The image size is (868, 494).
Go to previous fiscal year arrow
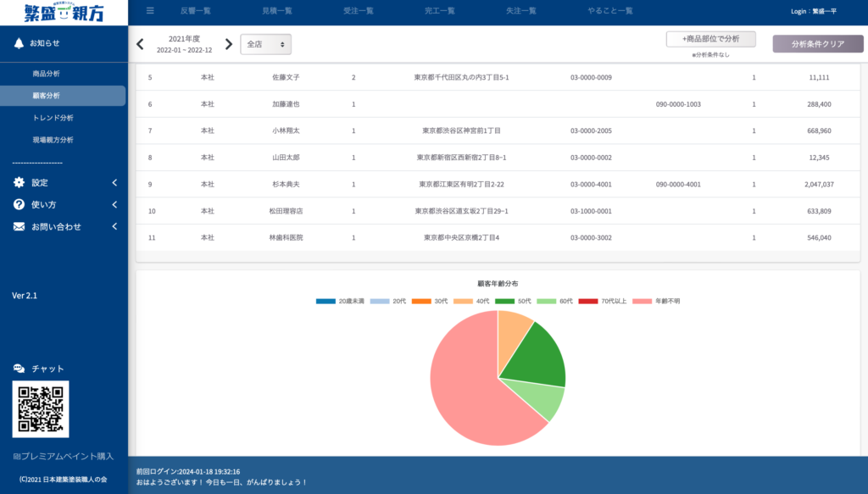pos(140,44)
